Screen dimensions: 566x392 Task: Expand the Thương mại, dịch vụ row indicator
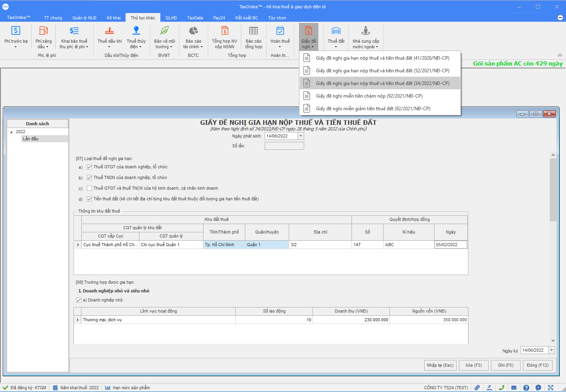pyautogui.click(x=78, y=320)
